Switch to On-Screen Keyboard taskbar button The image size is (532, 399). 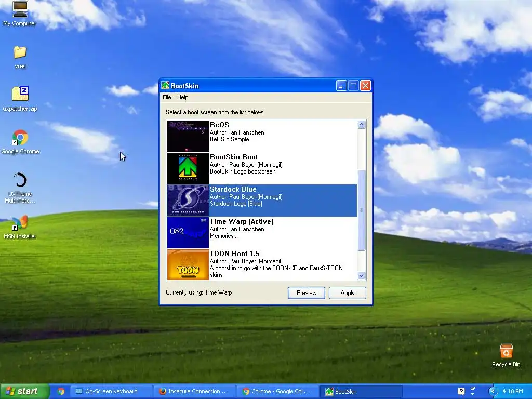point(111,391)
